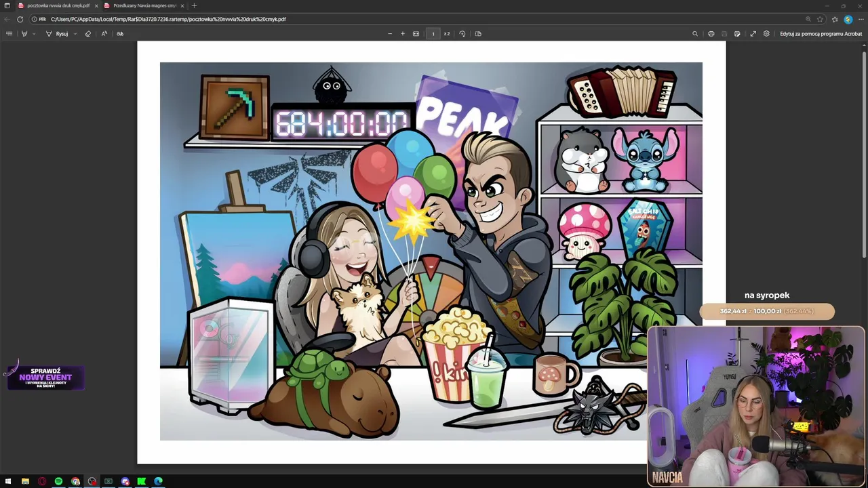Screen dimensions: 868x488
Task: Click the read aloud icon
Action: click(x=104, y=34)
